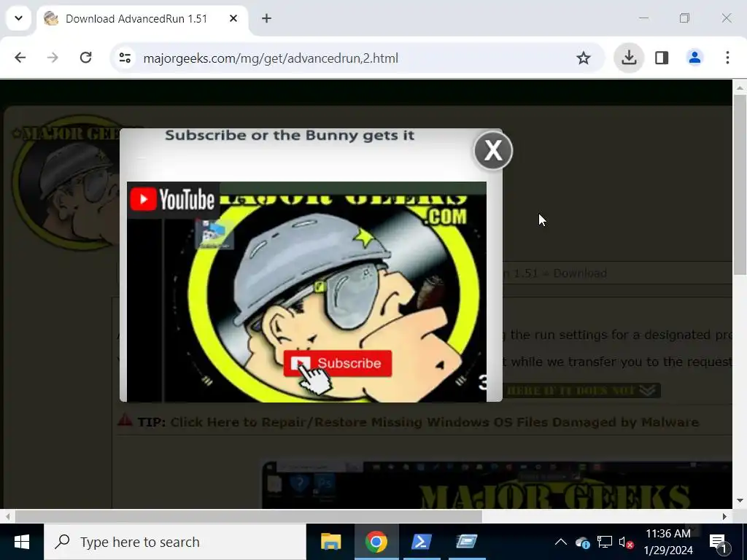View site information icon in address bar
This screenshot has width=747, height=560.
[x=125, y=58]
